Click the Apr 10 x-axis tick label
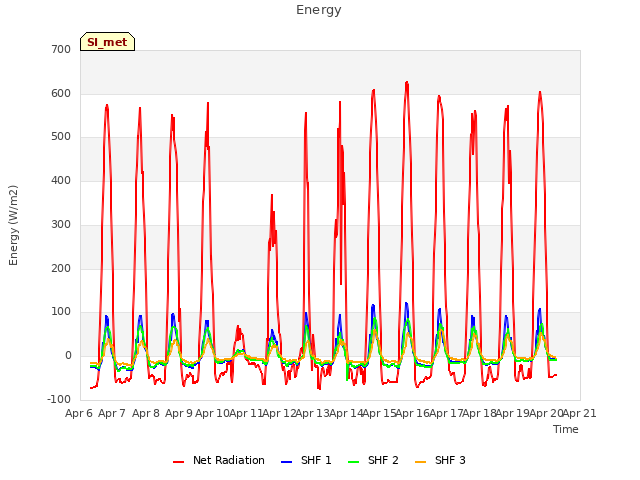 (212, 413)
